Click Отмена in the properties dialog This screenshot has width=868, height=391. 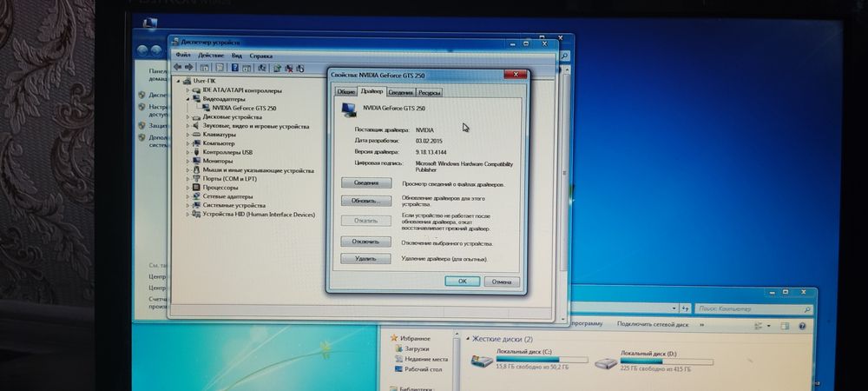(502, 282)
